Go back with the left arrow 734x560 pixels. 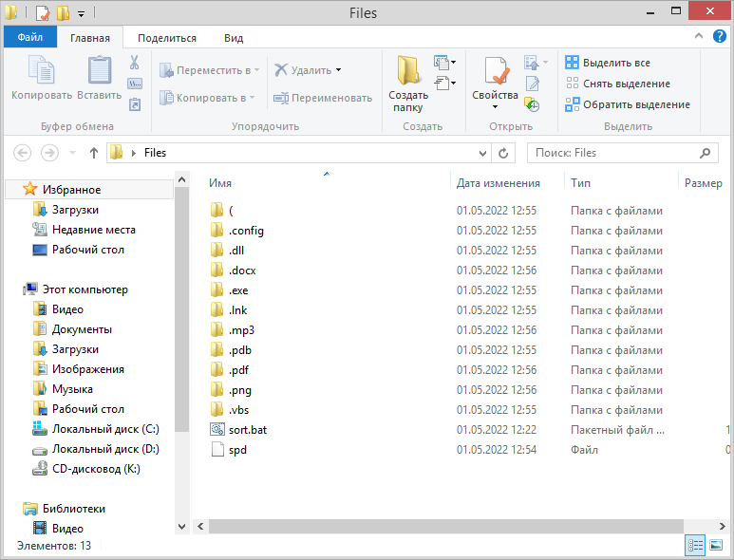tap(22, 153)
